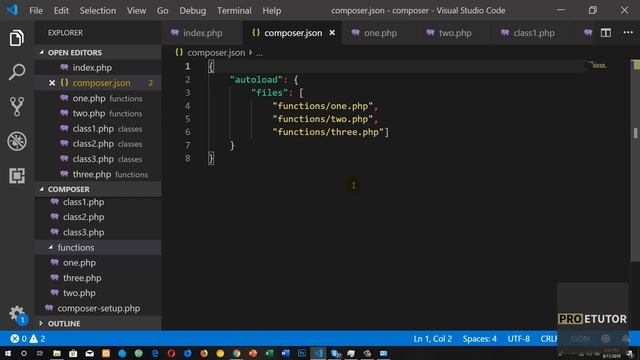Open the Windows Start button
640x360 pixels.
coord(7,353)
